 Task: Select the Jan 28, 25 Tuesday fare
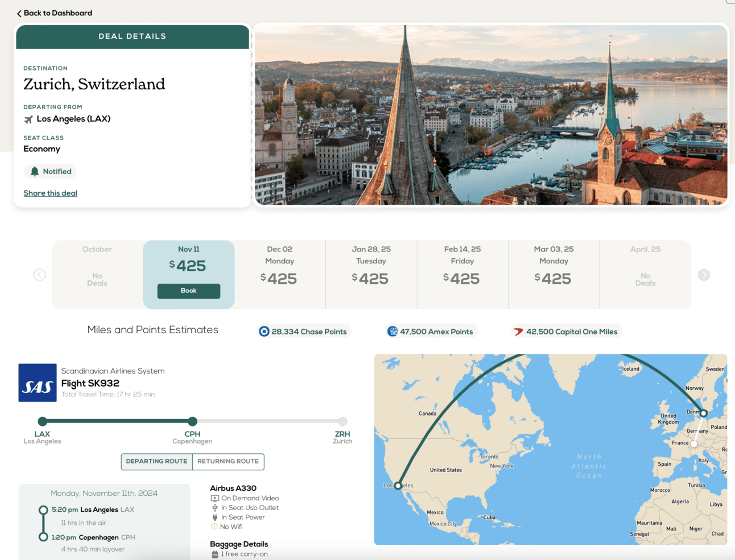coord(371,275)
